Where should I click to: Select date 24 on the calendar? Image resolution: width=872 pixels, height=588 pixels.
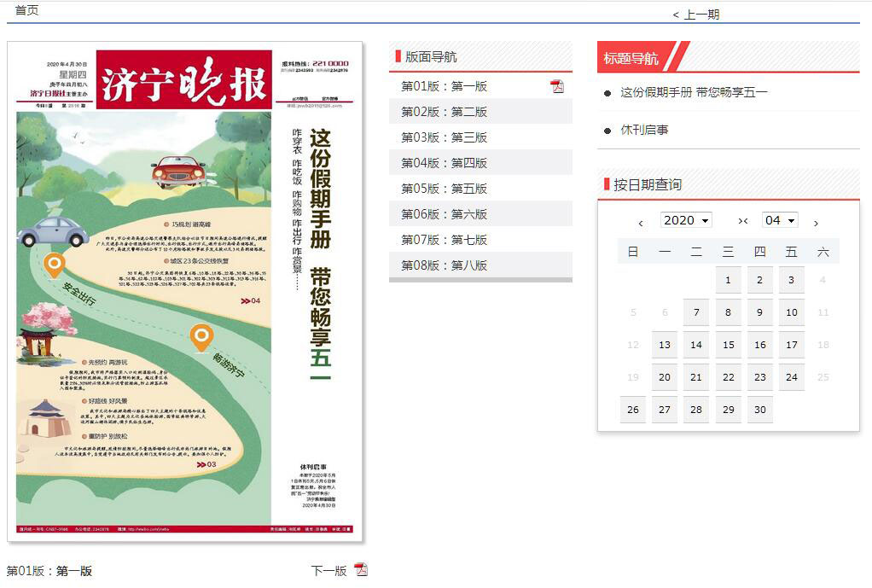point(791,377)
